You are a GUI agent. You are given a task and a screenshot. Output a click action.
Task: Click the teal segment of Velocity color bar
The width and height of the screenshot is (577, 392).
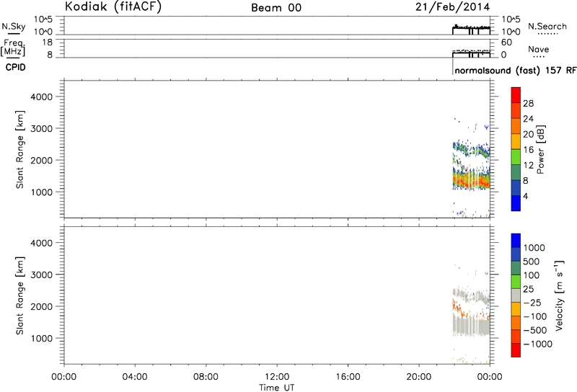(x=516, y=268)
